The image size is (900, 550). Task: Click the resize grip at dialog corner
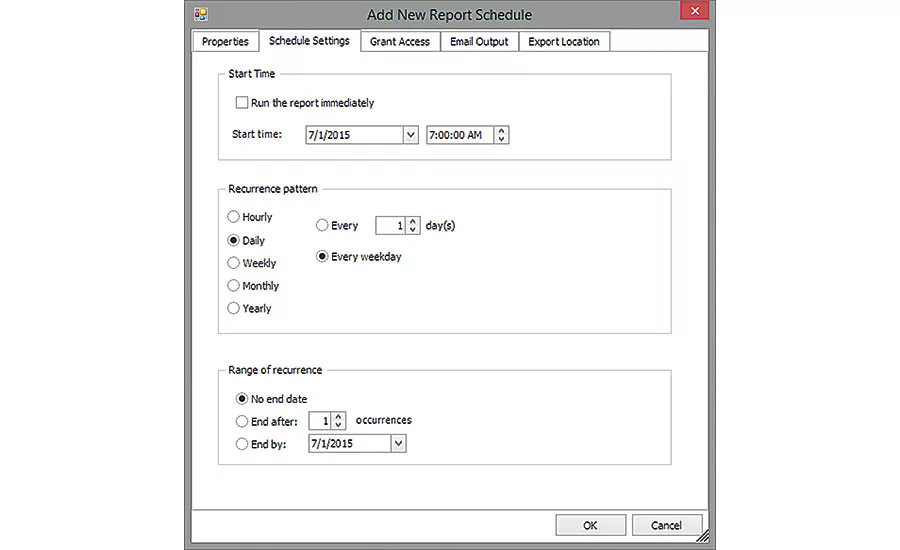pos(703,536)
